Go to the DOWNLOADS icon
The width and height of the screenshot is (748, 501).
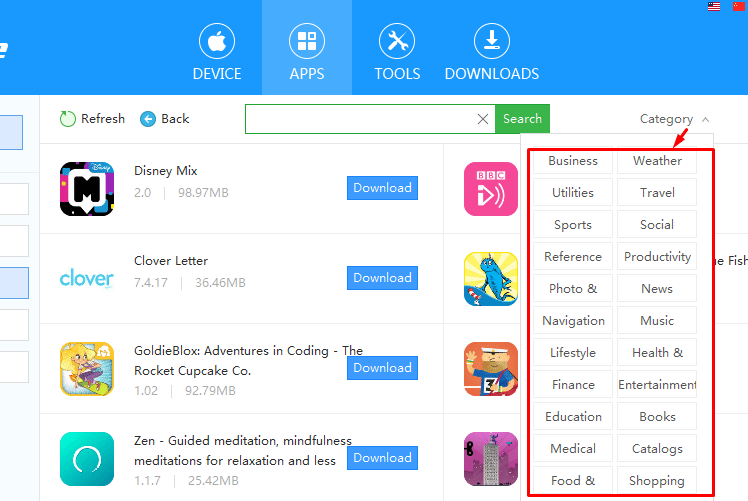[x=492, y=41]
